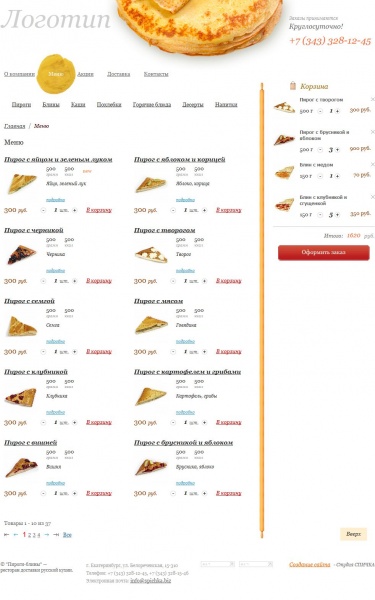The width and height of the screenshot is (375, 600).
Task: Decrease quantity of Пирог с яблоком и корицей
Action: pyautogui.click(x=173, y=210)
